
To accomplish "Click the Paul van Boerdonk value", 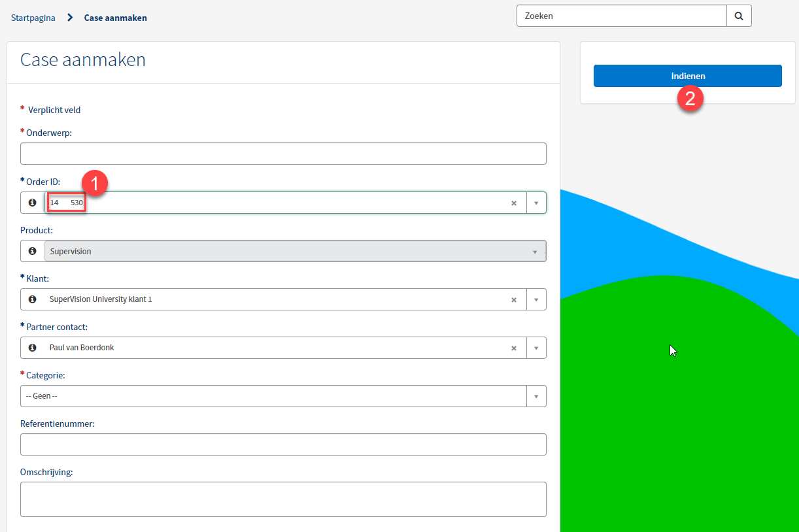I will (82, 348).
